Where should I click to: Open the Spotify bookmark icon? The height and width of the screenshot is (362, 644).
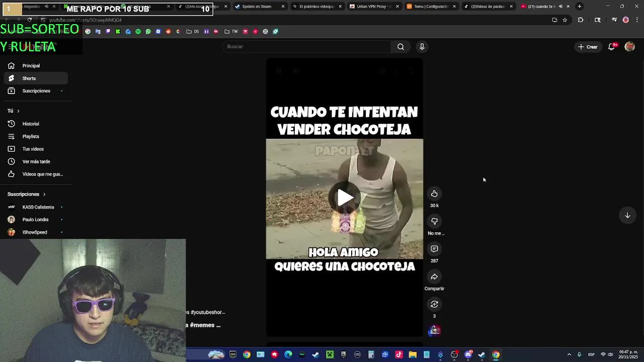coord(138,32)
